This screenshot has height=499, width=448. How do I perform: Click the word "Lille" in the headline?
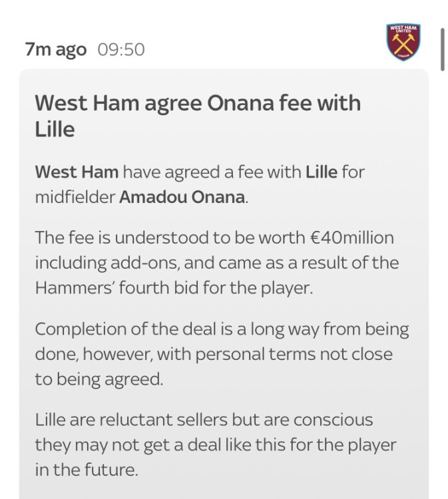[x=55, y=129]
